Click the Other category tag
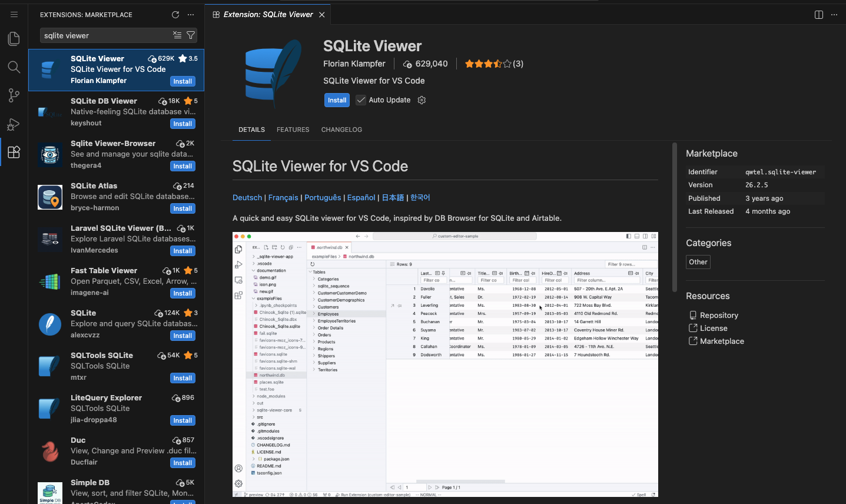The height and width of the screenshot is (504, 846). (x=698, y=262)
